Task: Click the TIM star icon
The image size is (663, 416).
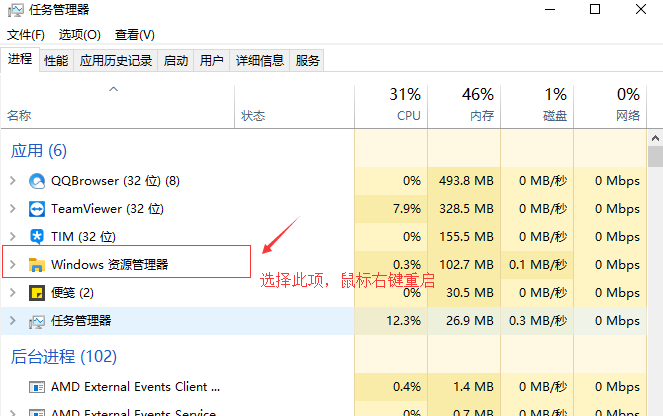Action: click(x=37, y=237)
